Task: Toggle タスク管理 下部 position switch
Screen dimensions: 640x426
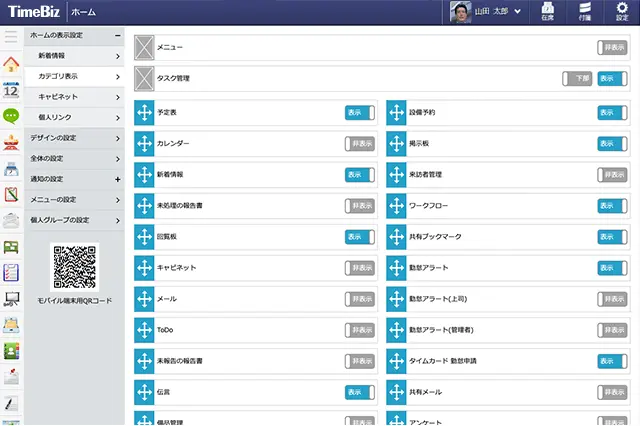Action: pos(577,78)
